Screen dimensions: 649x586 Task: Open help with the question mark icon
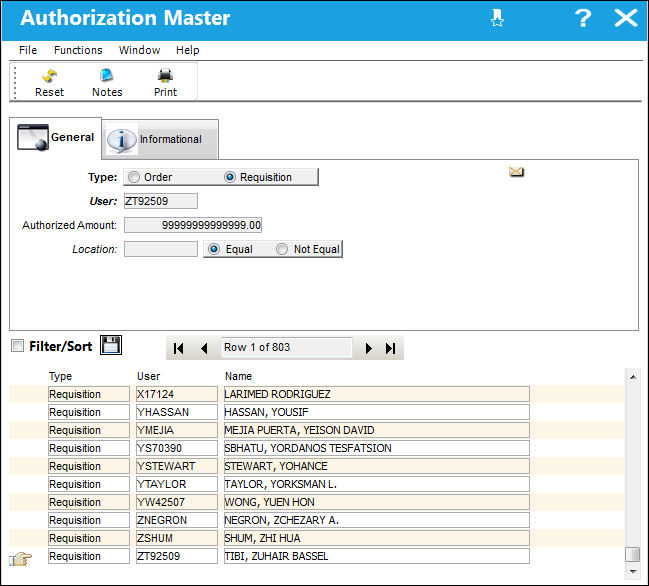click(583, 18)
